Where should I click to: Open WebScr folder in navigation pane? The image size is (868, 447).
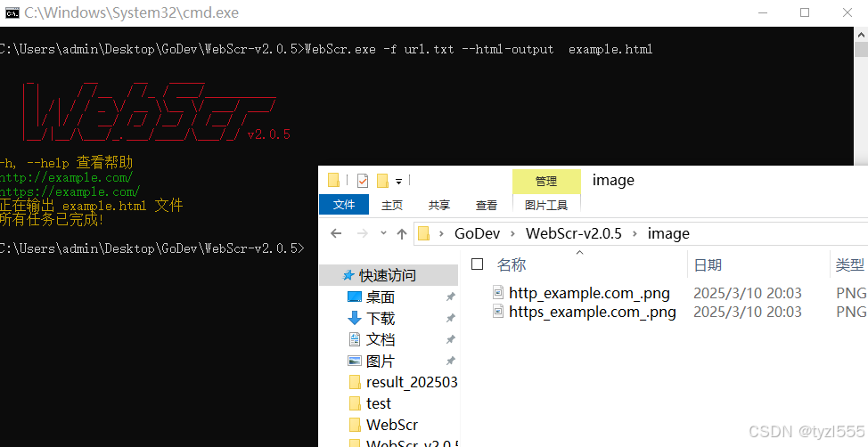(392, 425)
